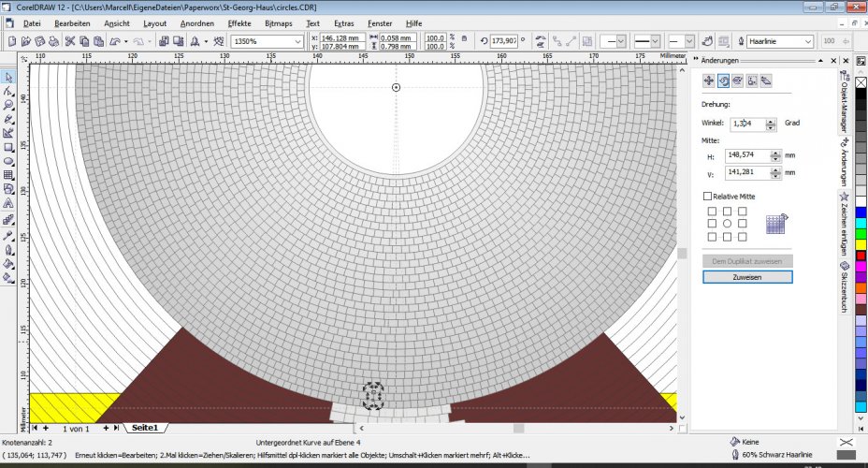Switch to Position tab icon in Änderungen docker
This screenshot has height=468, width=868.
click(709, 80)
